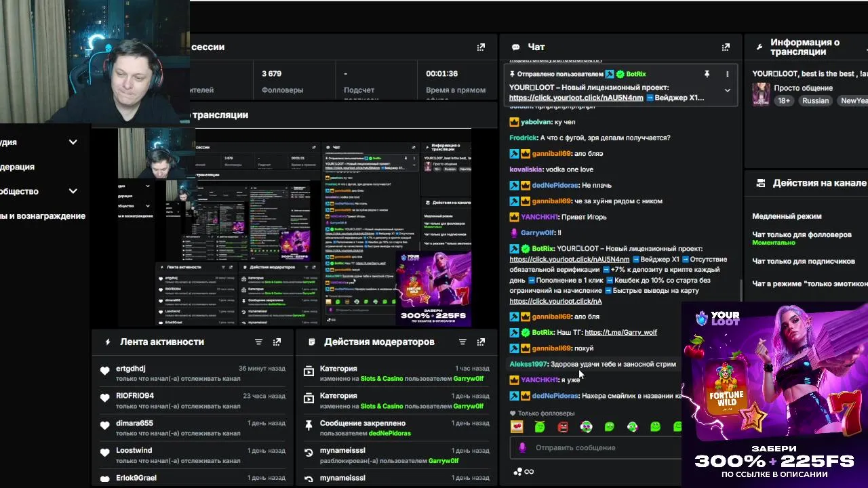Screen dimensions: 868x488
Task: Click heart icon next to ertgdhdj
Action: (x=104, y=371)
